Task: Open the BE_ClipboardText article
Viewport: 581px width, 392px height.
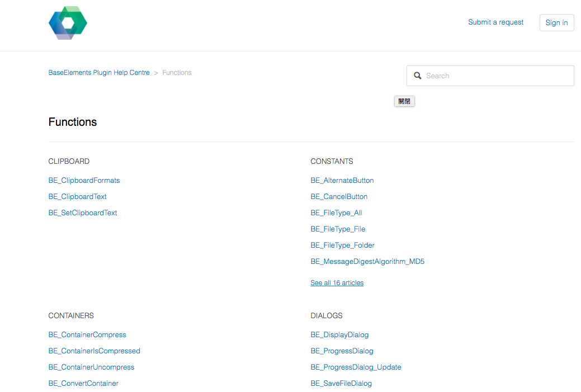Action: tap(77, 197)
